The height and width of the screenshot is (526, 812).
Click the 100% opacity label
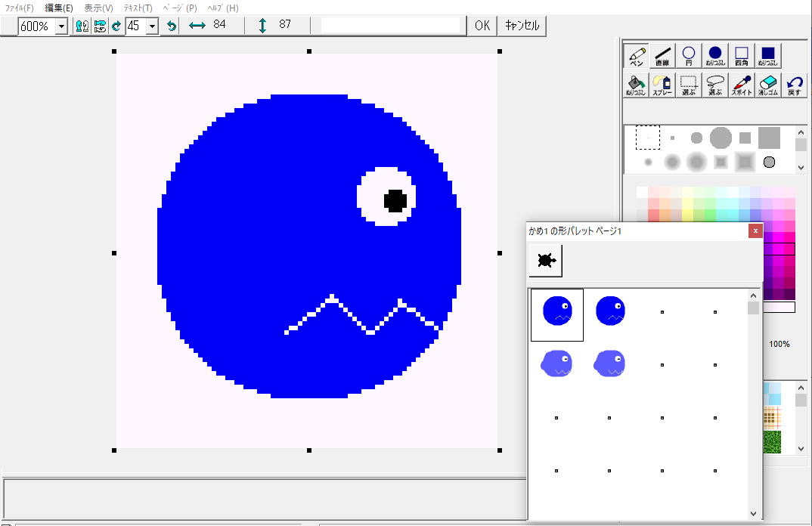tap(779, 344)
